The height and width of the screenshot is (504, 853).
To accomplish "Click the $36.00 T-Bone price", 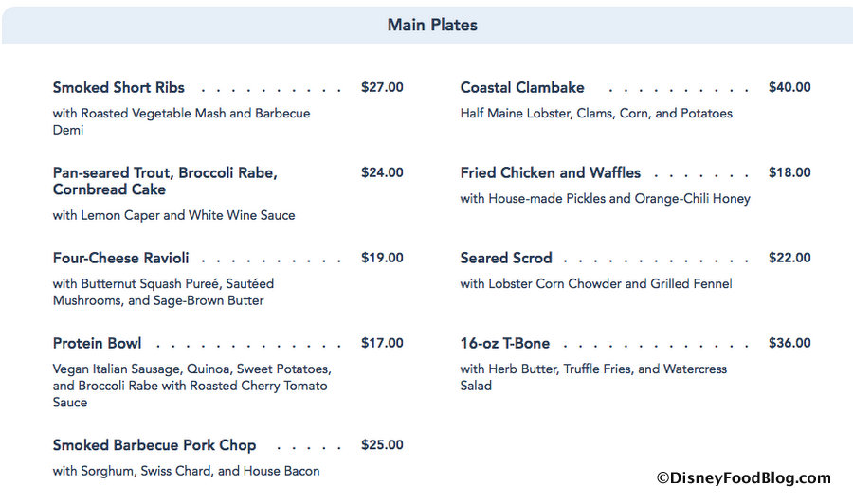I will point(789,343).
